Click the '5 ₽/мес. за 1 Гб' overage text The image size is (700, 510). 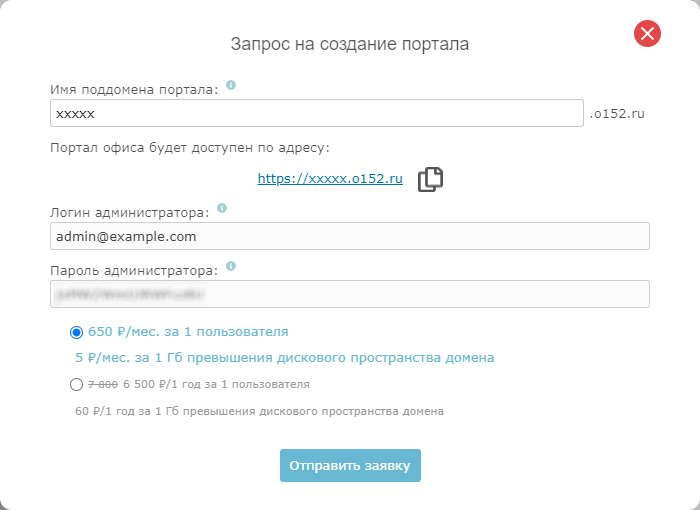pyautogui.click(x=284, y=357)
